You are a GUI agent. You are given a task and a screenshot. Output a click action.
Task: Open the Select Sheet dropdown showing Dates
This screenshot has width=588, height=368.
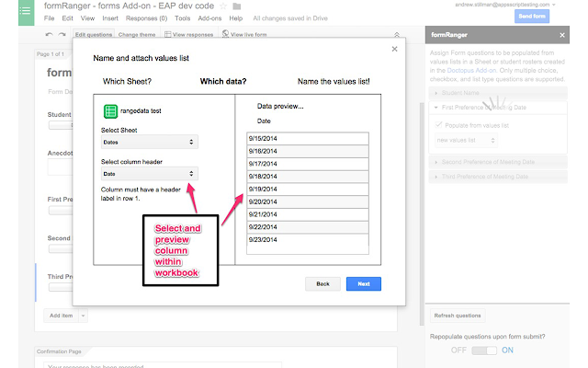click(149, 142)
